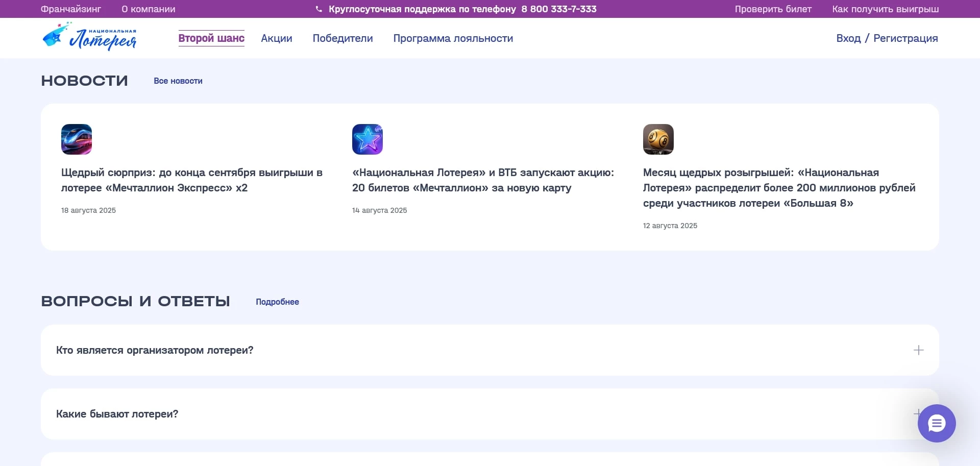
Task: Open the Победители page
Action: (342, 38)
